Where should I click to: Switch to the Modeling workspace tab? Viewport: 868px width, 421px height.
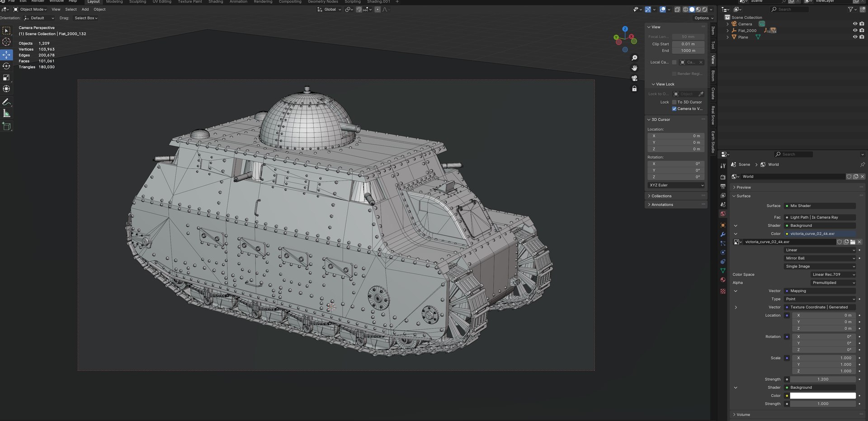click(114, 2)
